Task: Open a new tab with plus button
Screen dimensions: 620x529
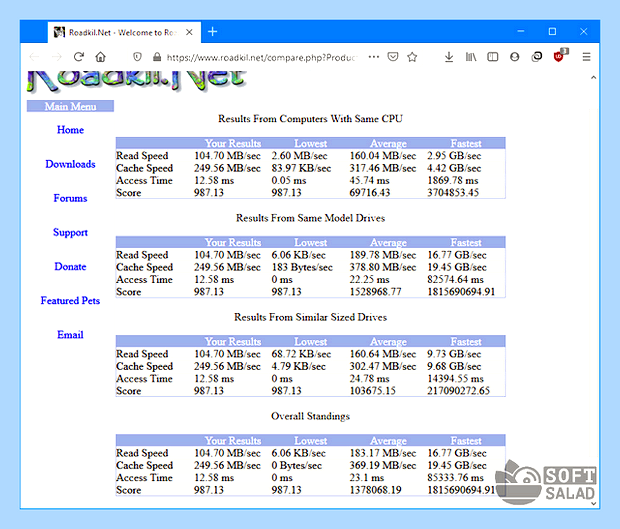Action: (x=213, y=32)
